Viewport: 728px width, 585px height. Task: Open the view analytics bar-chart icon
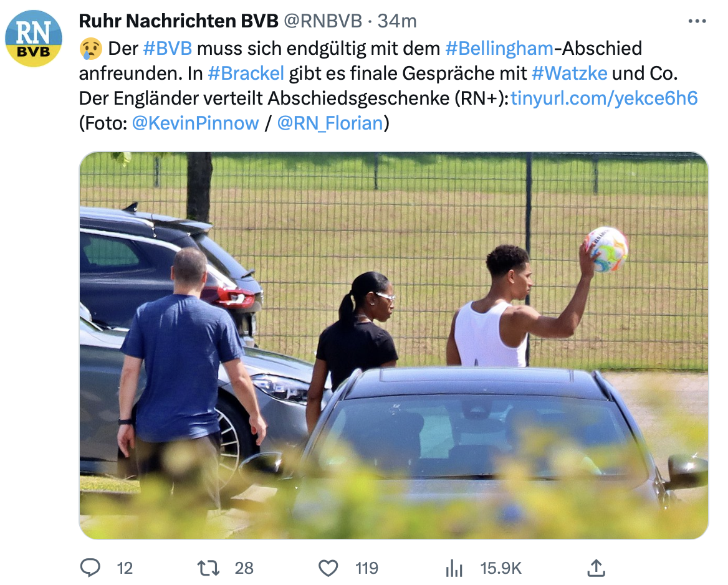coord(454,568)
